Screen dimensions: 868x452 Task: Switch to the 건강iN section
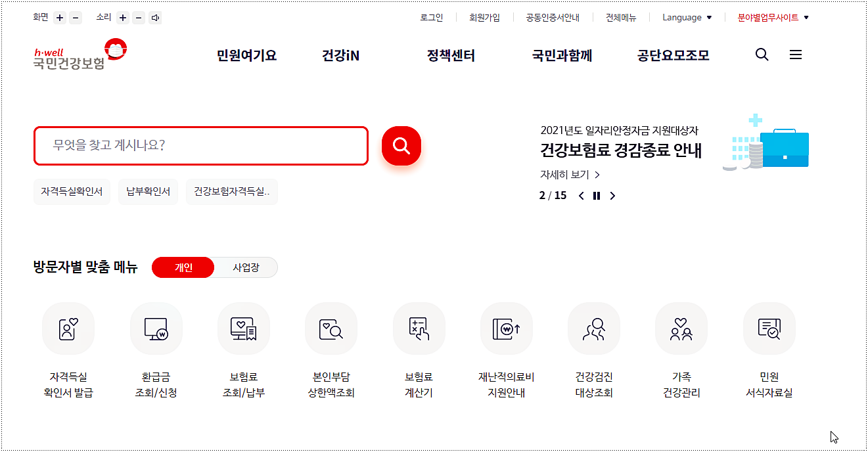point(339,56)
